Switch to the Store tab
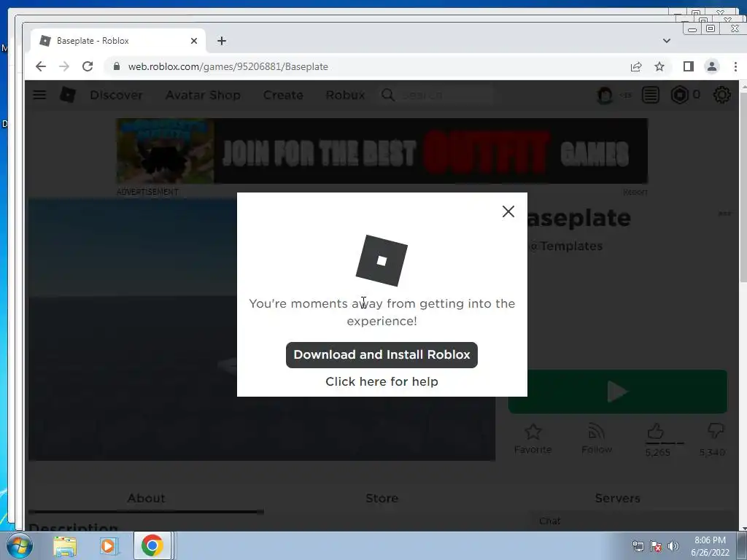 [x=382, y=498]
